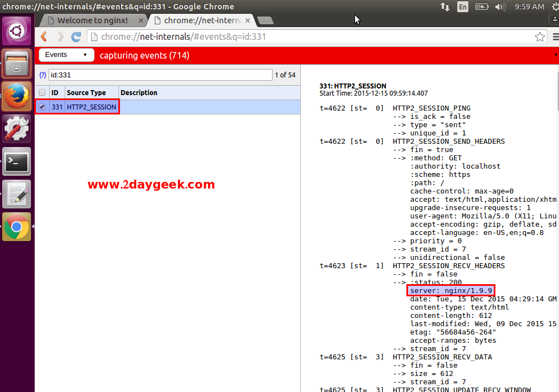Click the filter help (?) link

coord(43,75)
